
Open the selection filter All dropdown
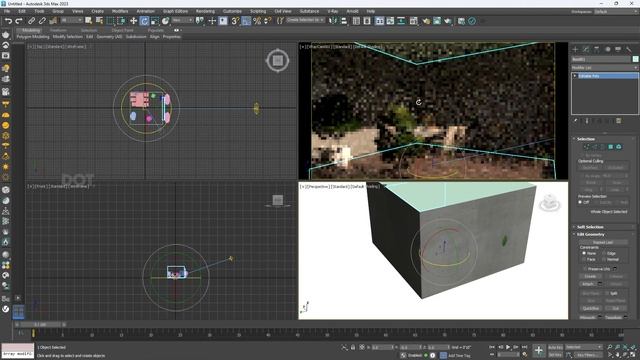(71, 20)
